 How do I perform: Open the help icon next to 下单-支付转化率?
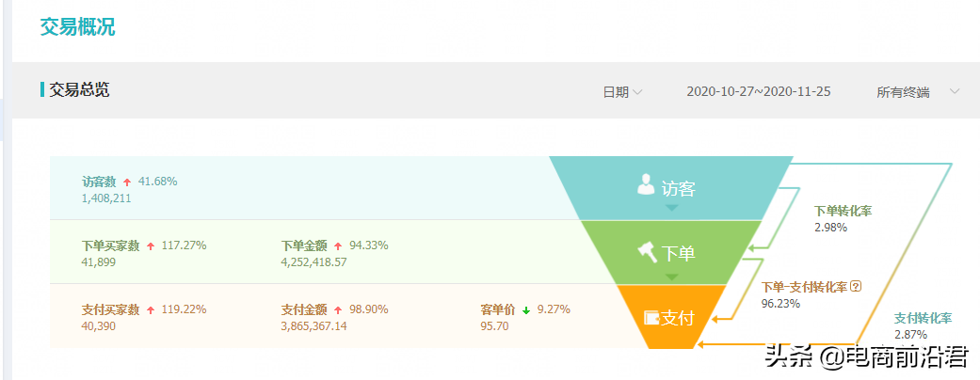[x=856, y=287]
